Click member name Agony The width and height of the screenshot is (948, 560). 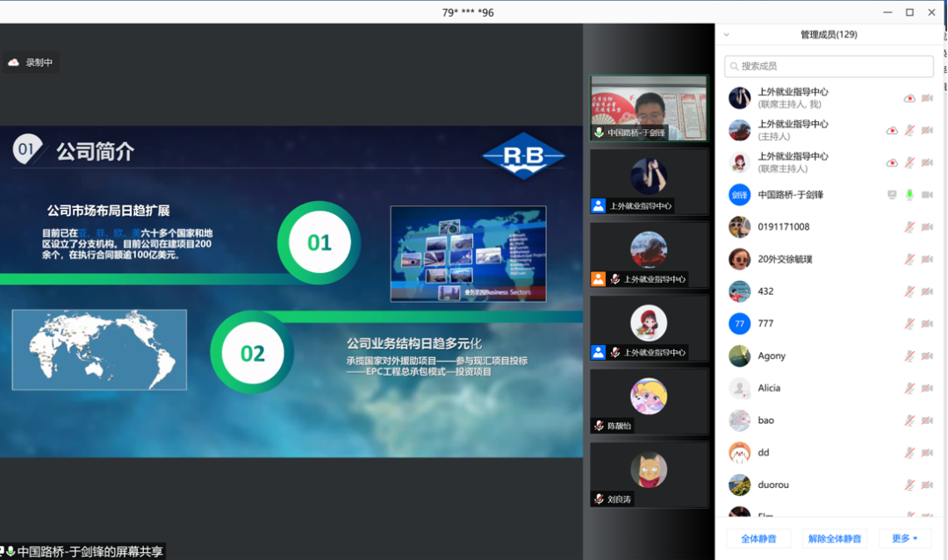(772, 356)
